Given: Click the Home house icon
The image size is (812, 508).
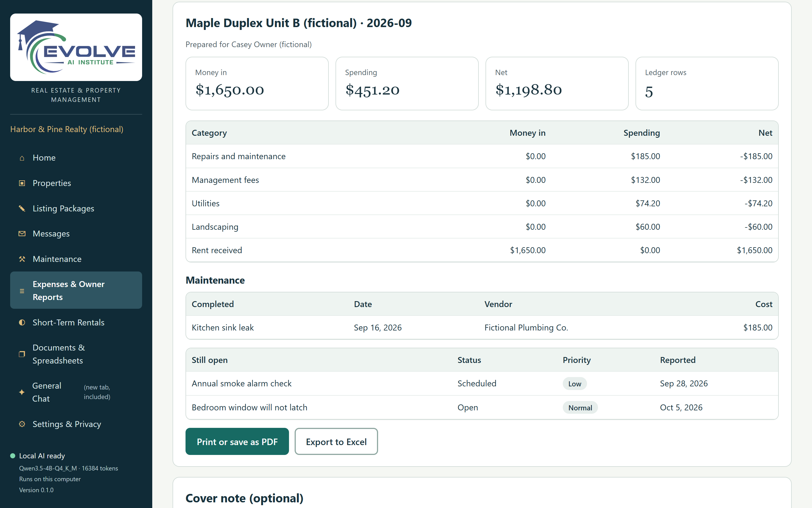Looking at the screenshot, I should (22, 158).
